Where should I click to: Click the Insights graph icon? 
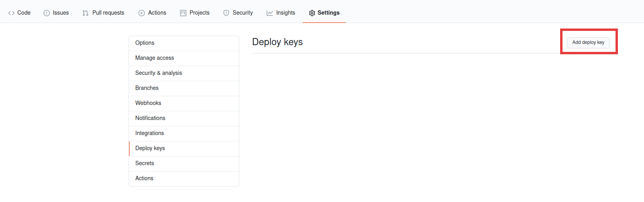click(x=270, y=13)
